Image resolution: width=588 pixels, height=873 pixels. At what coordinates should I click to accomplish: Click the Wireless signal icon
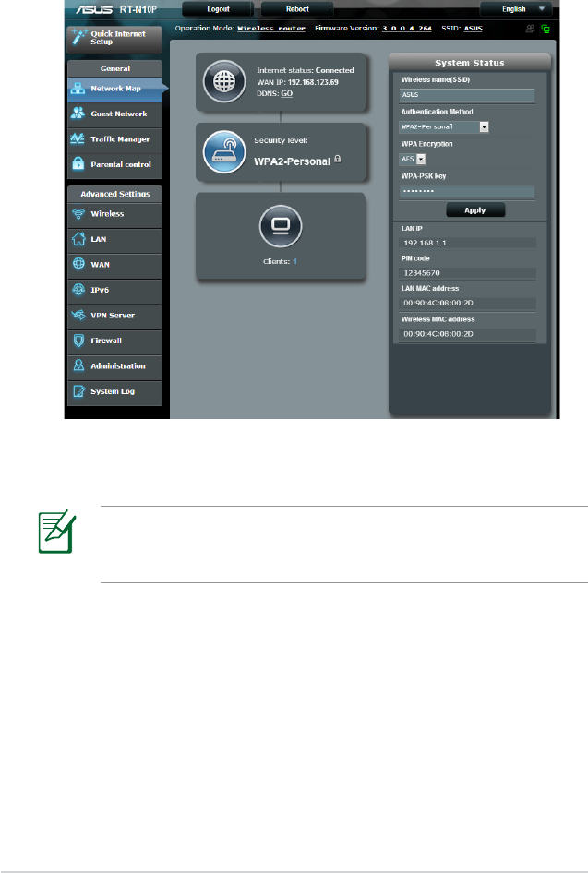pyautogui.click(x=78, y=214)
